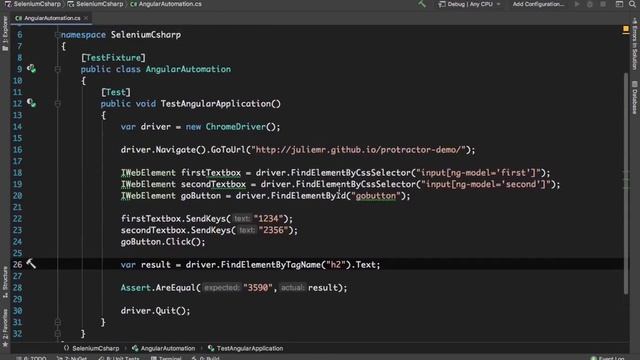The height and width of the screenshot is (360, 640).
Task: Click AngularAutomation class name on line 9
Action: pyautogui.click(x=188, y=69)
